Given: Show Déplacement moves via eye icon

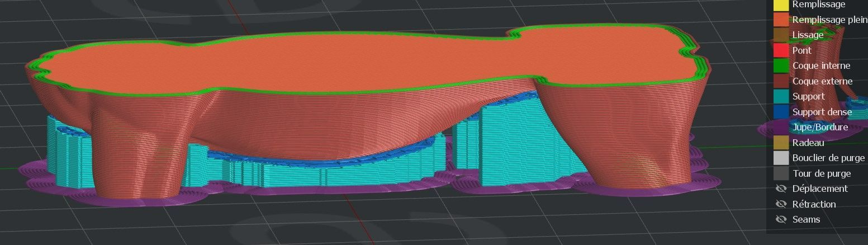Looking at the screenshot, I should pyautogui.click(x=781, y=189).
